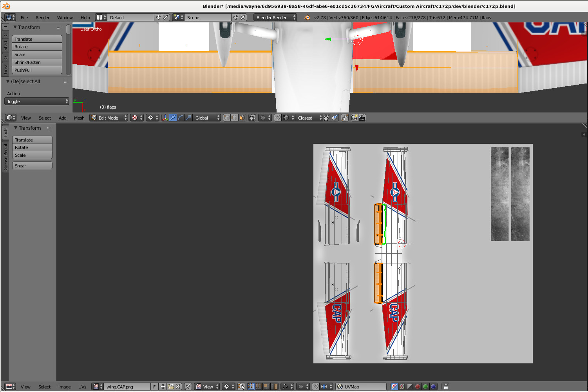Click the wing.CAP.png image name field
Screen dimensions: 588x392
[x=127, y=387]
